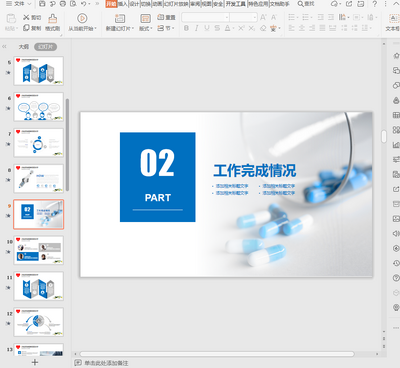Click the Print icon in quick access toolbar
The width and height of the screenshot is (400, 368).
point(63,4)
